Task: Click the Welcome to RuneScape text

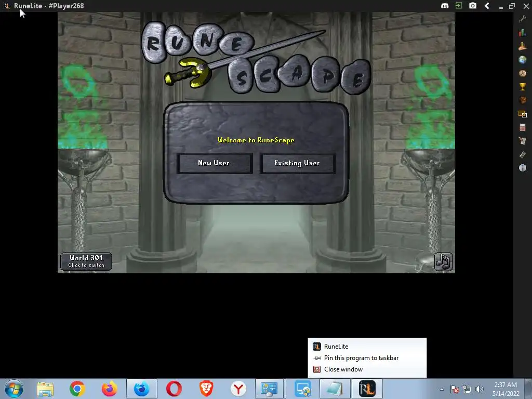Action: pos(256,140)
